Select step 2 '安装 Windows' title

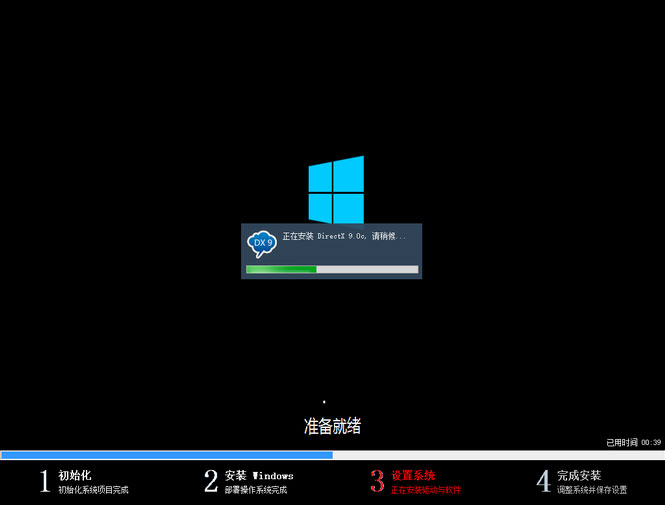coord(259,475)
